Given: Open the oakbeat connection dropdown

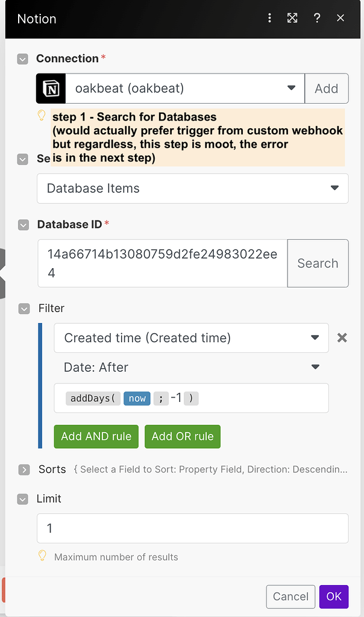Looking at the screenshot, I should coord(292,88).
